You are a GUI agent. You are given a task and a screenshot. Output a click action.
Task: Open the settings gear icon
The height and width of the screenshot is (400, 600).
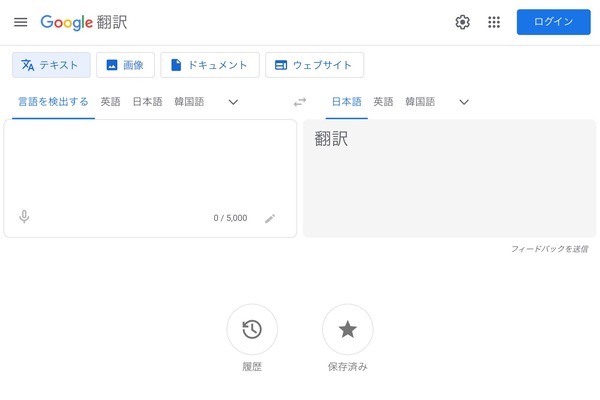pos(463,22)
